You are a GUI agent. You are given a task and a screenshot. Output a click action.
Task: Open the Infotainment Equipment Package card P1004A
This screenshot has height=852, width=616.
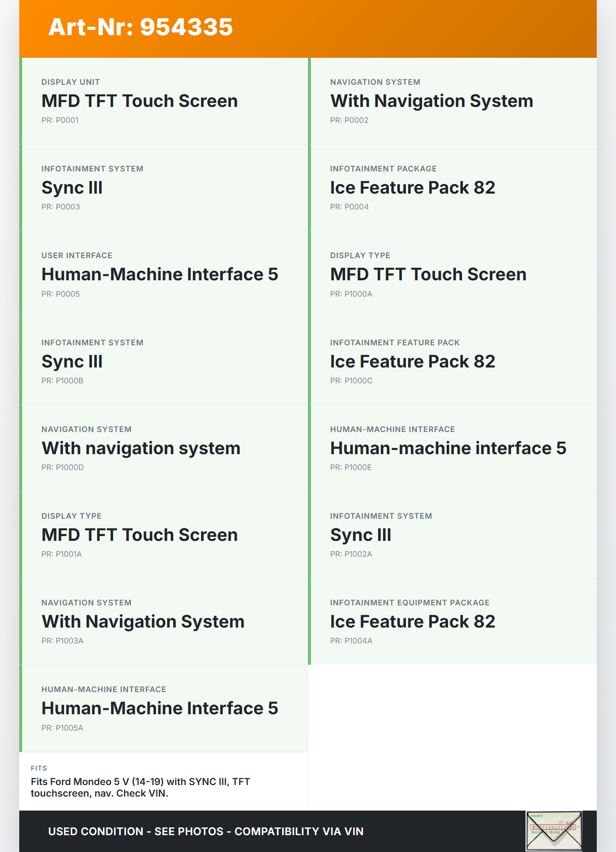click(453, 622)
